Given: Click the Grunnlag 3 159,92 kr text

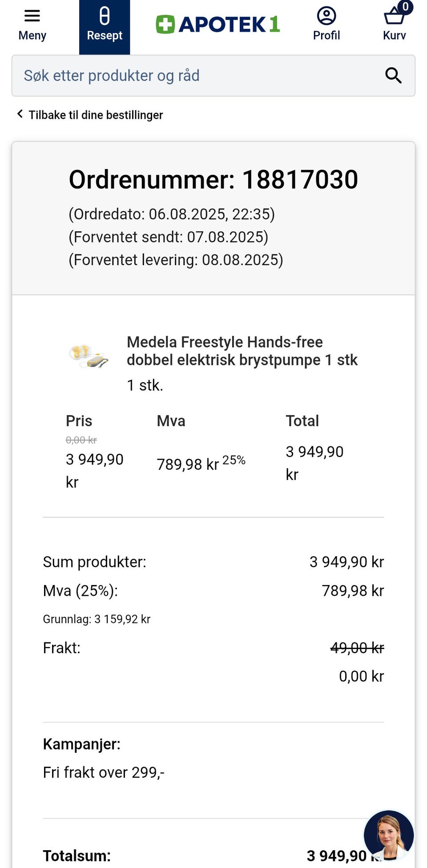Looking at the screenshot, I should click(97, 619).
